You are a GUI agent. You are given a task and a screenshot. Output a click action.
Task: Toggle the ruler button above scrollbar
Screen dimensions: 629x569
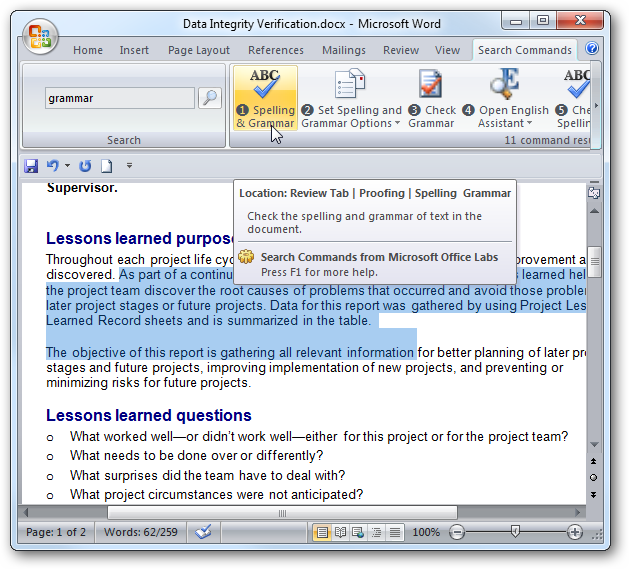click(x=594, y=193)
